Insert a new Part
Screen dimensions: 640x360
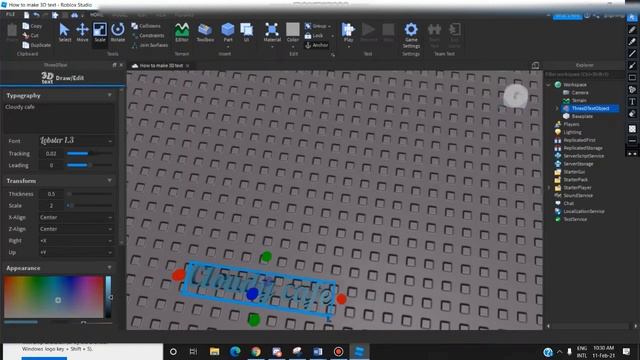pyautogui.click(x=228, y=32)
